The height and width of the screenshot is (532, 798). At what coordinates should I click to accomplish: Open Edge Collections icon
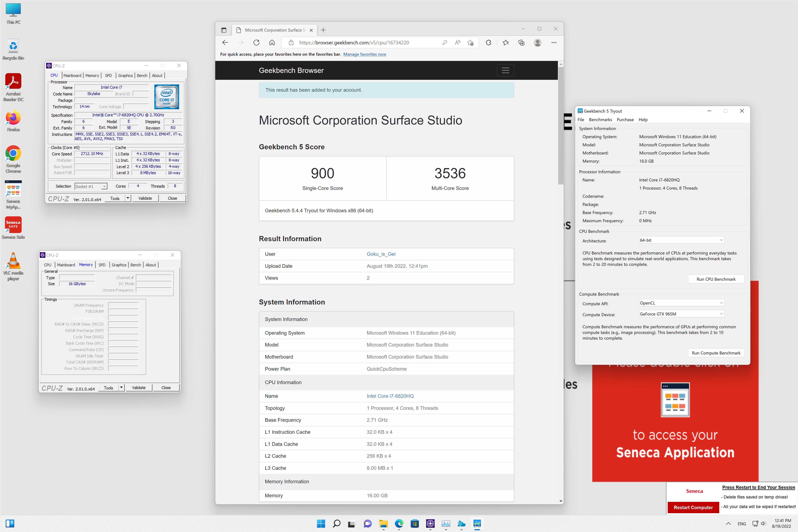click(522, 42)
